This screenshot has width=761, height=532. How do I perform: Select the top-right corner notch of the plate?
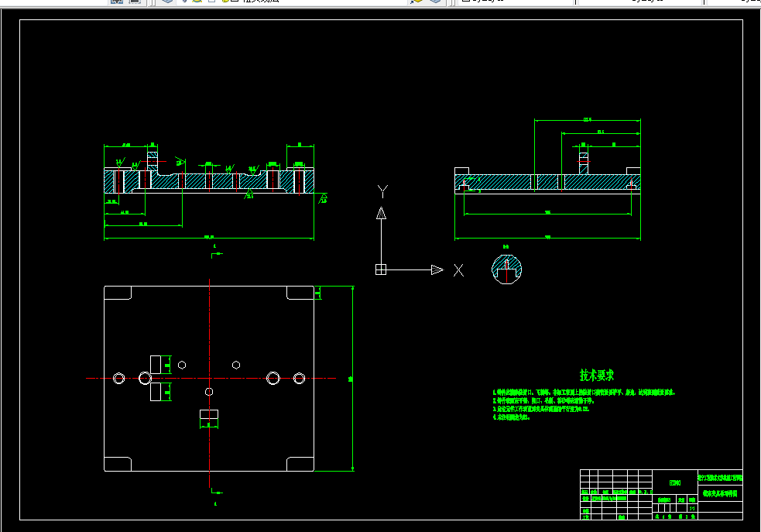click(300, 293)
